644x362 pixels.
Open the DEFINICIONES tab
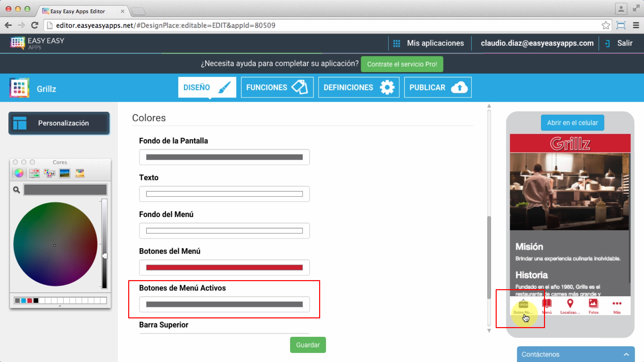click(358, 88)
